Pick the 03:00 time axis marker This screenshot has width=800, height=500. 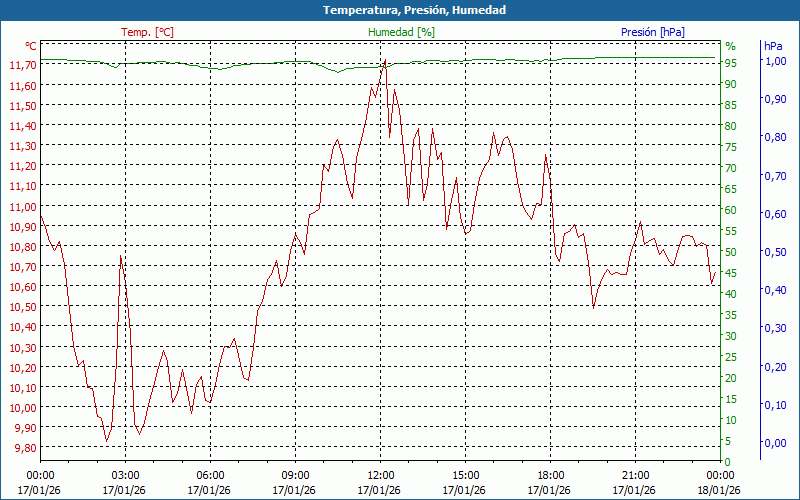pyautogui.click(x=125, y=475)
